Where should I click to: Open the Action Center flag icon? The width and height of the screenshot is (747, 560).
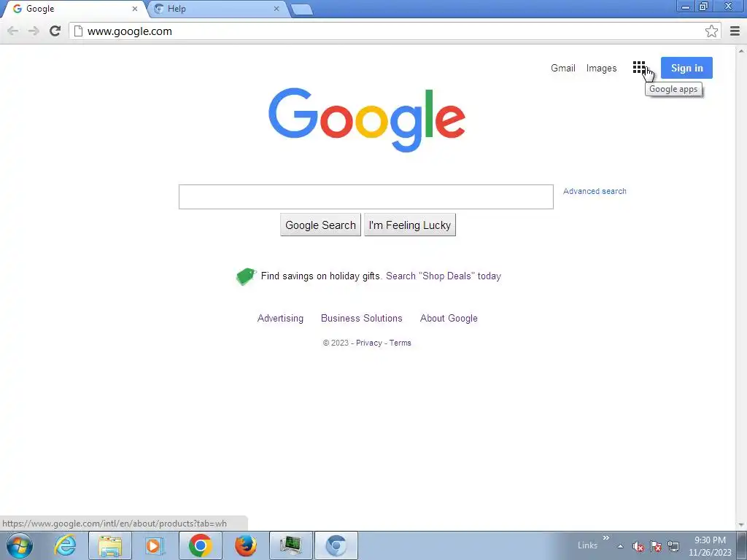coord(656,547)
